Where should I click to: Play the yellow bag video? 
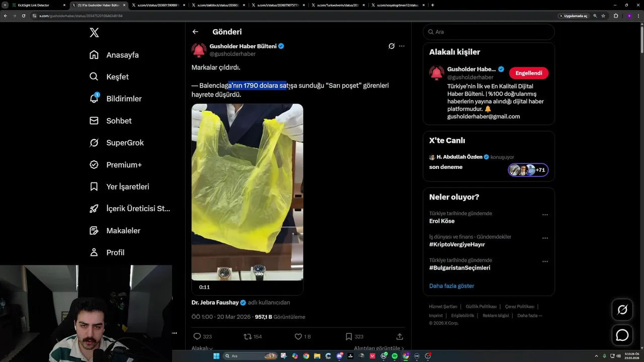(x=247, y=192)
